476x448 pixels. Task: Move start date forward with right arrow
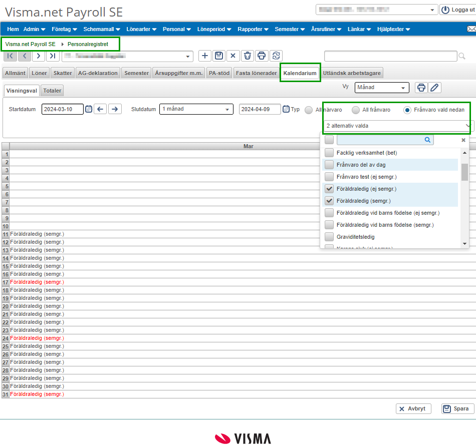tap(115, 109)
